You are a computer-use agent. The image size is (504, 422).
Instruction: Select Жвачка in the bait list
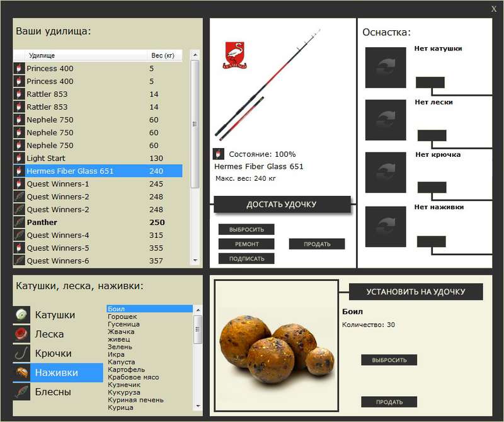[x=149, y=331]
